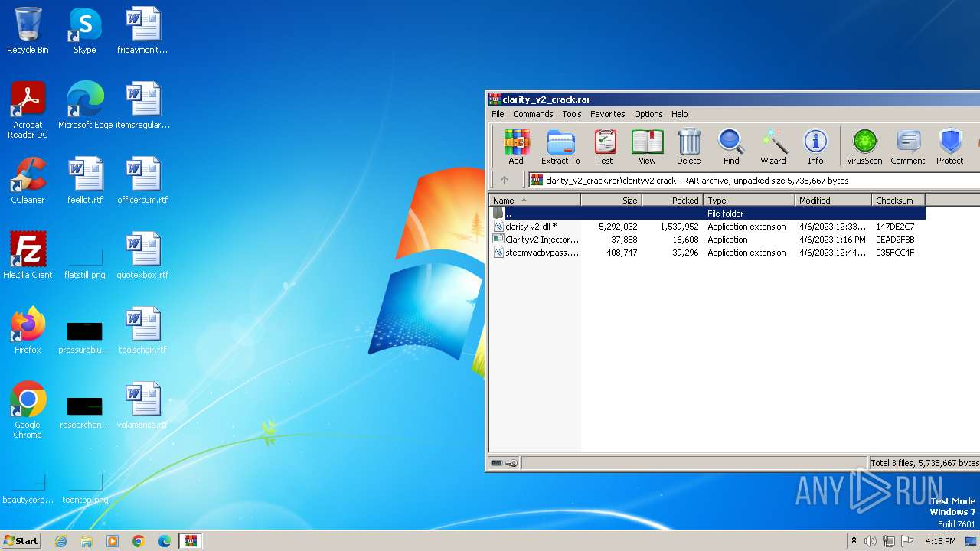This screenshot has width=980, height=551.
Task: Click the Windows Start button
Action: point(21,540)
